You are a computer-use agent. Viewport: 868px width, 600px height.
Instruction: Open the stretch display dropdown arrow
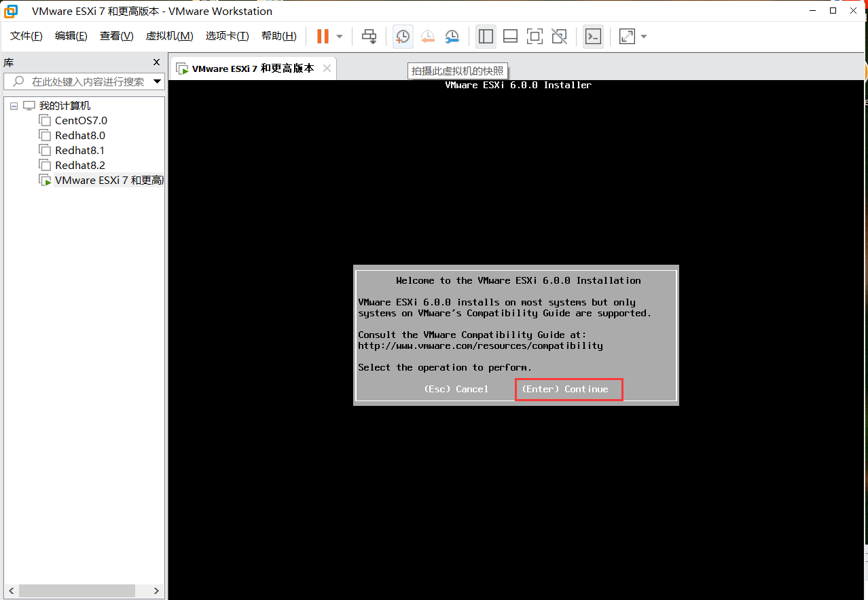644,37
